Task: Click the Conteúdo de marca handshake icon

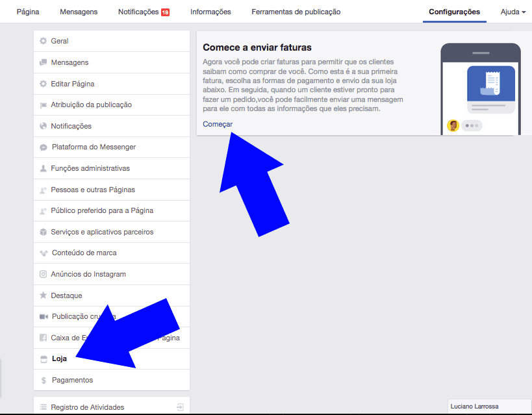Action: 44,253
